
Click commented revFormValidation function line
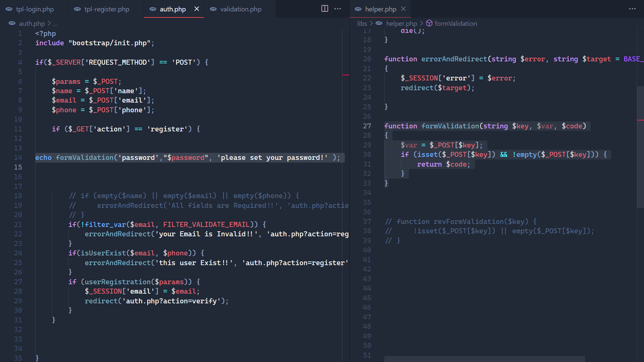[461, 222]
